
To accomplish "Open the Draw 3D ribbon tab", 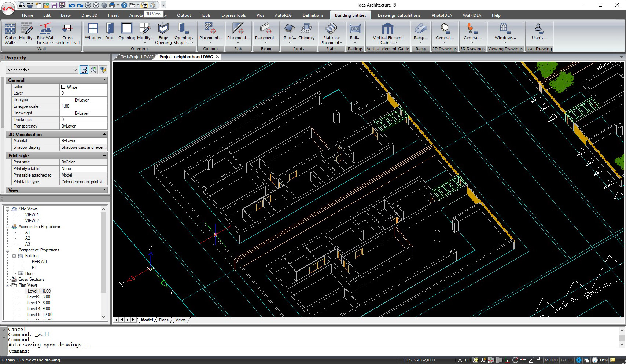I will pyautogui.click(x=89, y=15).
